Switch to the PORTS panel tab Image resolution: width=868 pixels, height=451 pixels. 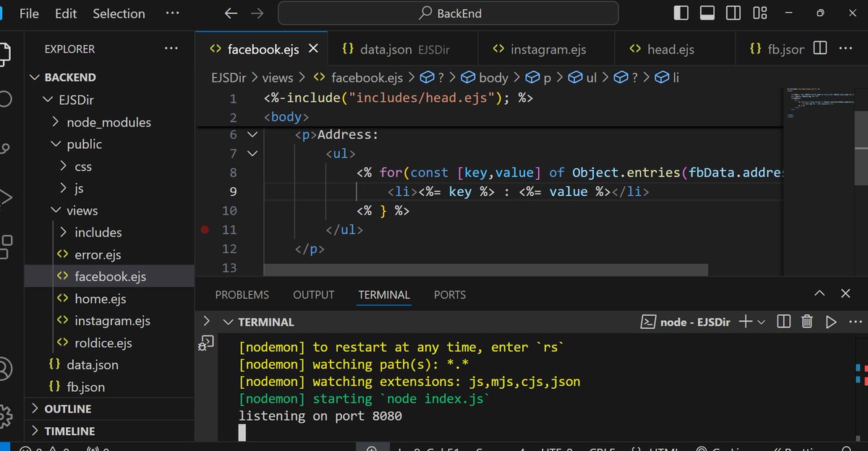[x=449, y=295]
